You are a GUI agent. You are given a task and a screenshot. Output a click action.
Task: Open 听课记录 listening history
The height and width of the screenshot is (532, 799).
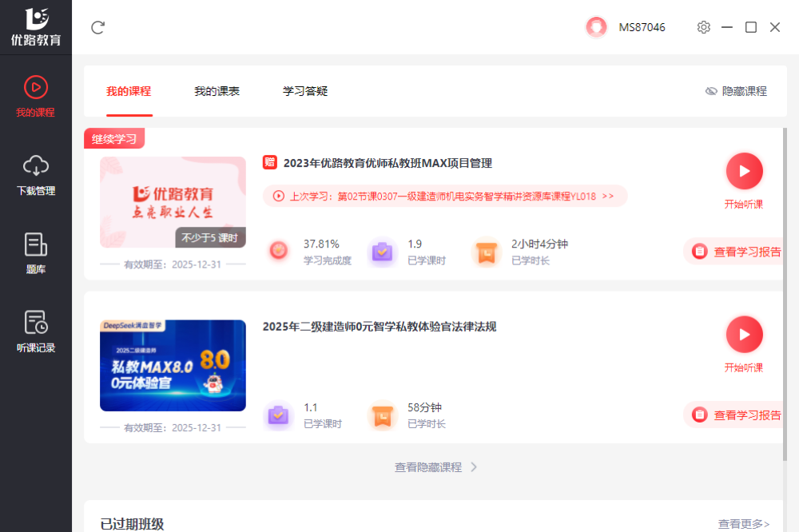click(35, 332)
